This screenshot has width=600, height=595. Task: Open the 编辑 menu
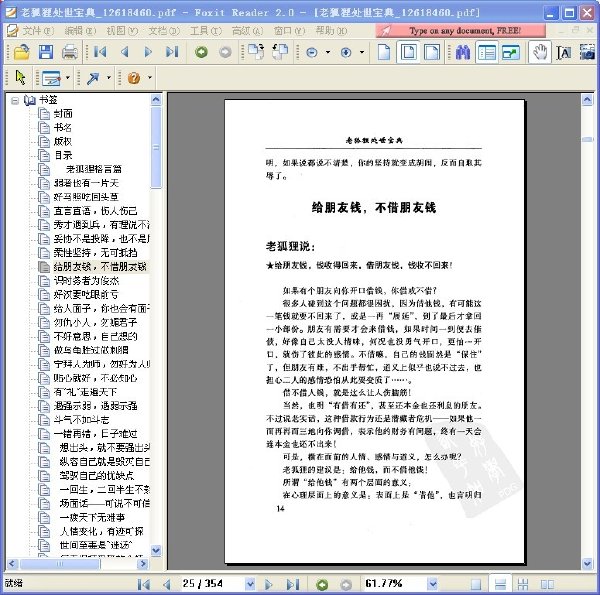point(80,31)
